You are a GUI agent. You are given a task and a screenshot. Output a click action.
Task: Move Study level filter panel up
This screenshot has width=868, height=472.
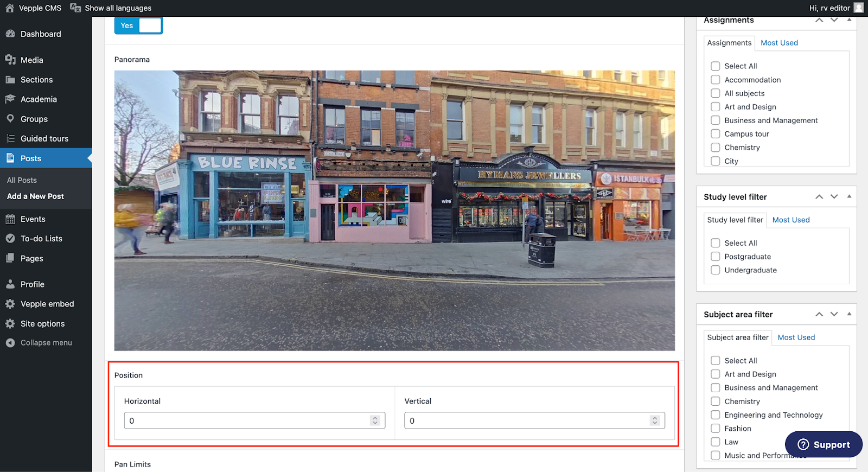819,197
